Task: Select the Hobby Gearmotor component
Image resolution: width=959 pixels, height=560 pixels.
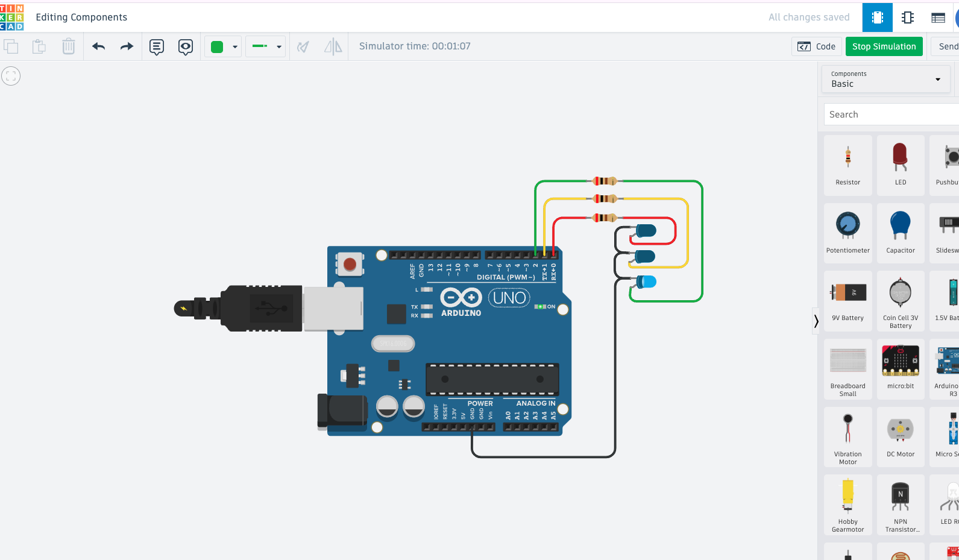Action: 848,505
